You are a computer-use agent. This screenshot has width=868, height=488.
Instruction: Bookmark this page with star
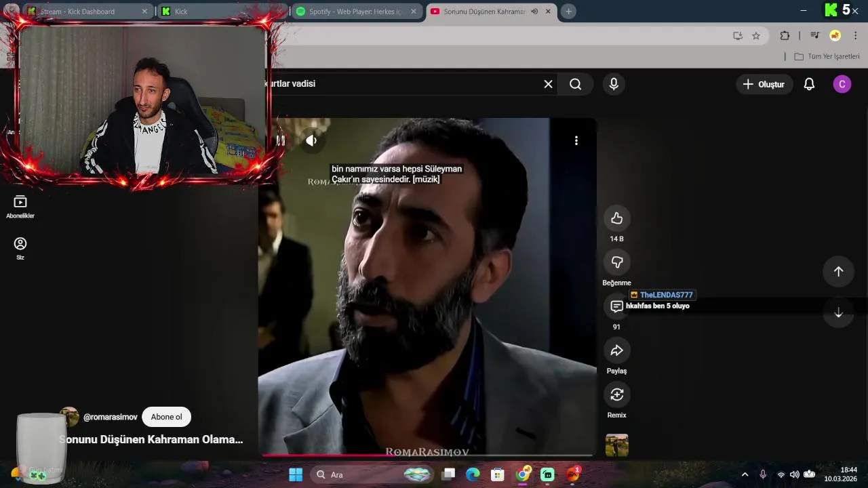coord(756,36)
